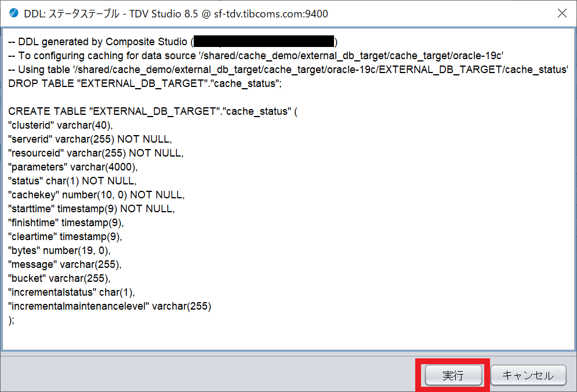Click the キャンセル (Cancel) button
The width and height of the screenshot is (577, 392).
(x=528, y=375)
